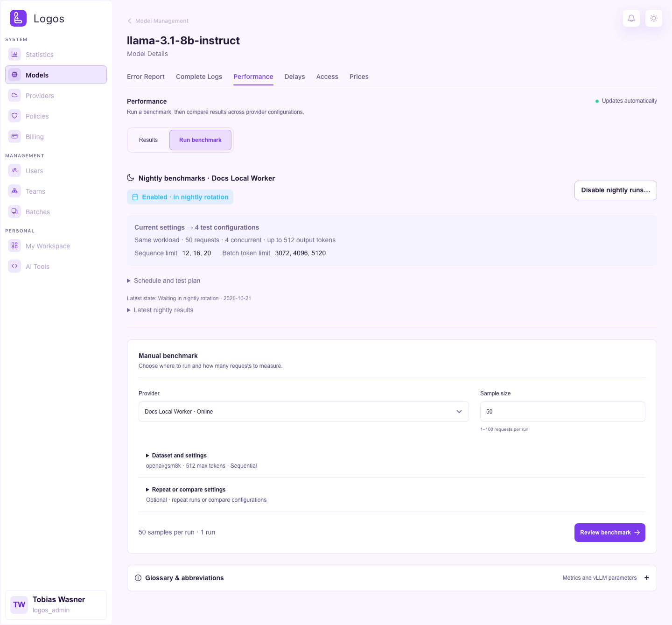
Task: Click the Batches stack icon
Action: [x=14, y=211]
